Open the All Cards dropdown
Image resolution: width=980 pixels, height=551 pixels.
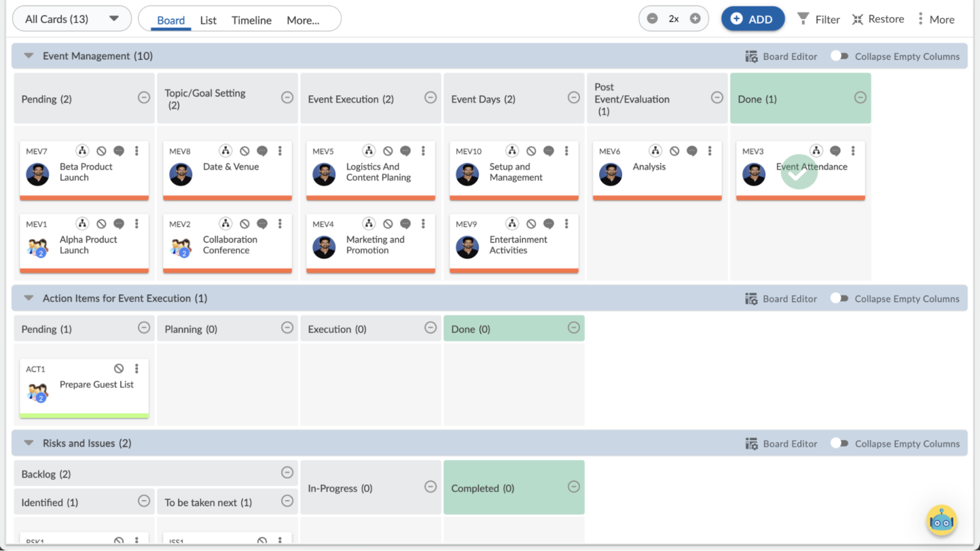tap(72, 19)
